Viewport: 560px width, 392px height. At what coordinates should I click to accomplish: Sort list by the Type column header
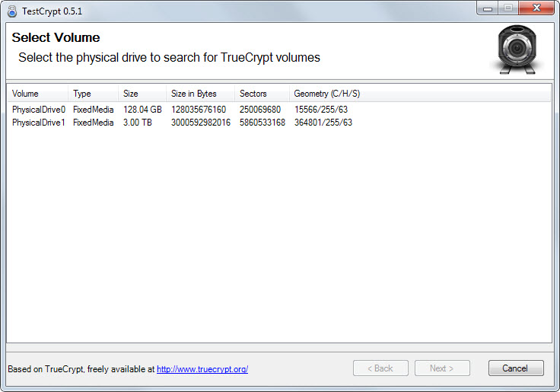94,94
